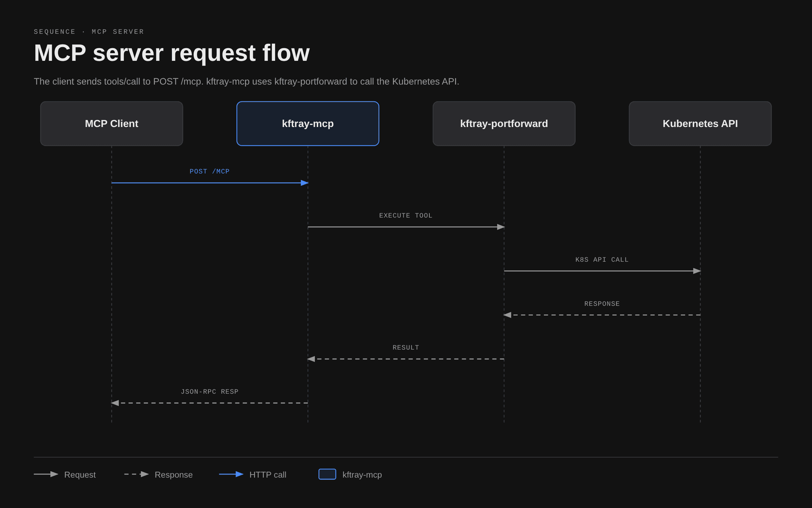The image size is (812, 508).
Task: Click the arrowhead of EXECUTE TOOL arrow
Action: (x=500, y=227)
